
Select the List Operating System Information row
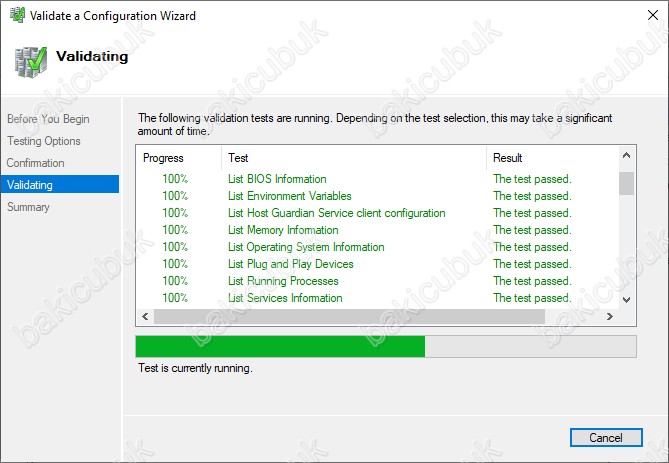(378, 247)
